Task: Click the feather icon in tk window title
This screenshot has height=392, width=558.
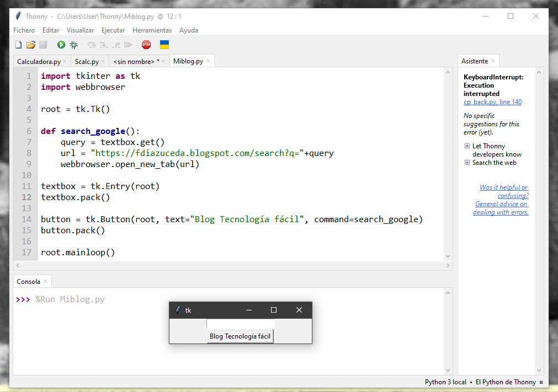Action: 178,310
